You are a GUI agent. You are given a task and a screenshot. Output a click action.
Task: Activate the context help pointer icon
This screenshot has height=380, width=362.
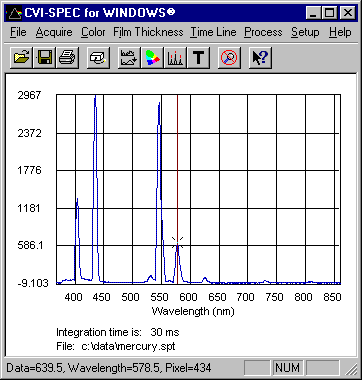[x=260, y=58]
